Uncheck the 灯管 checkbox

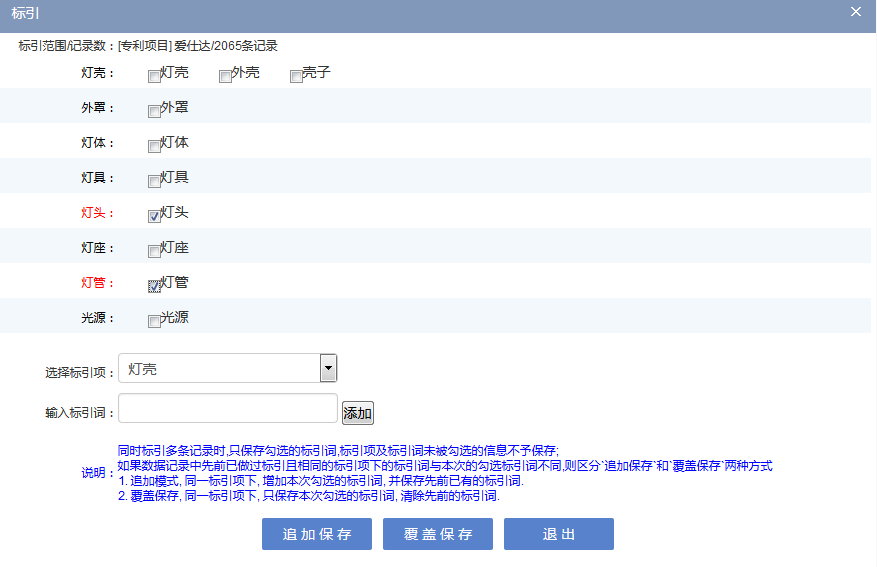coord(154,287)
